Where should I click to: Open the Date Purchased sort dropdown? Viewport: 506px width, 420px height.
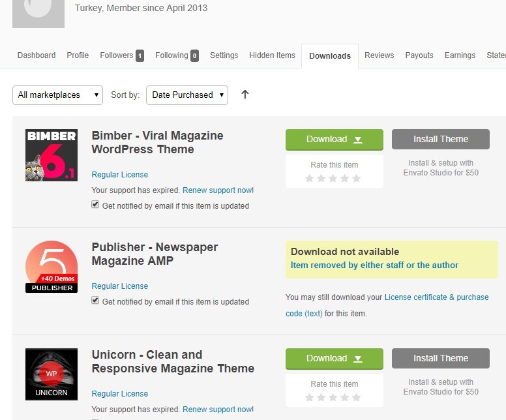pos(187,95)
